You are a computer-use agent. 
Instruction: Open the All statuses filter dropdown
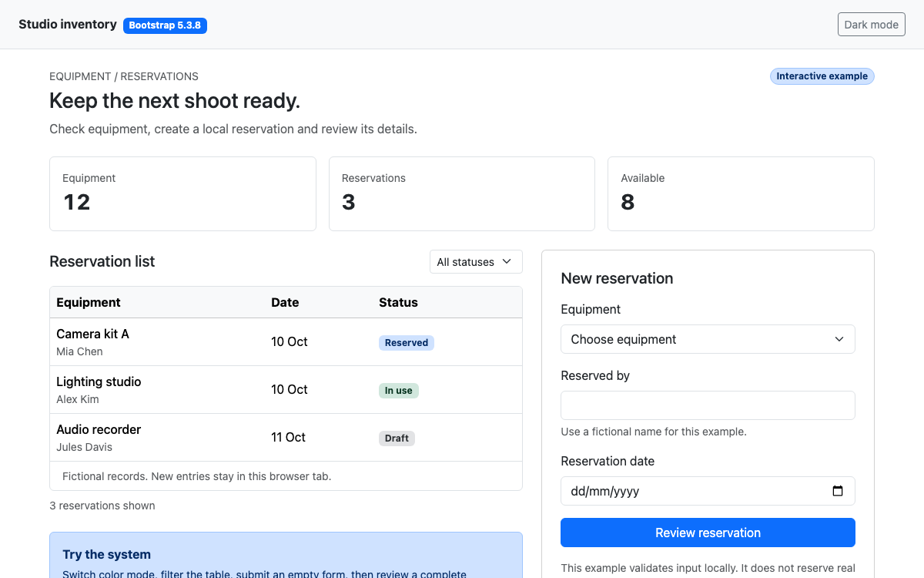476,262
